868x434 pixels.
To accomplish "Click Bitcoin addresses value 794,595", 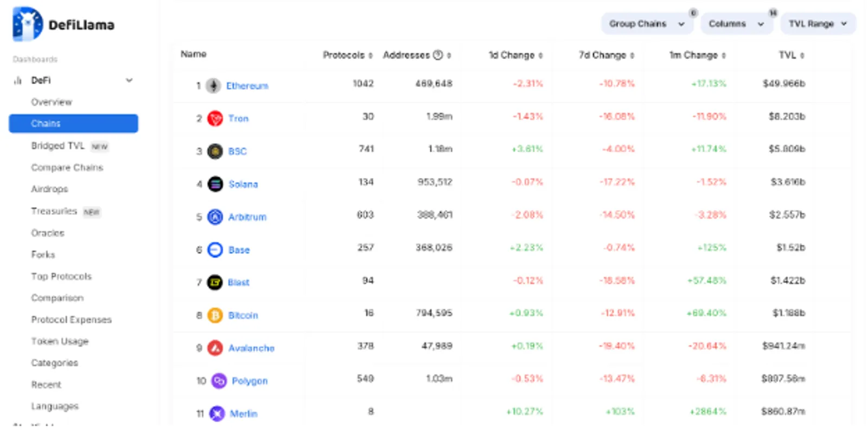I will [434, 313].
